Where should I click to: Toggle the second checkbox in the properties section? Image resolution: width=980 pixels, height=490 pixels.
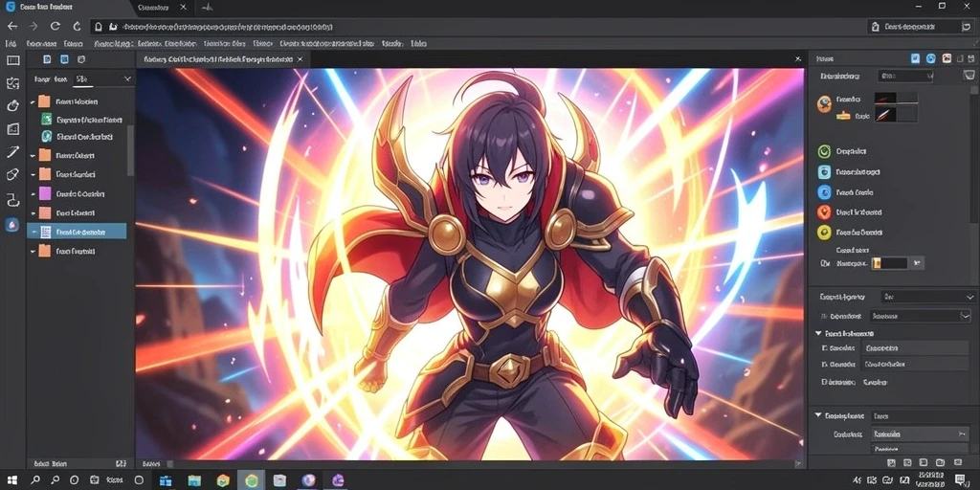[x=825, y=365]
